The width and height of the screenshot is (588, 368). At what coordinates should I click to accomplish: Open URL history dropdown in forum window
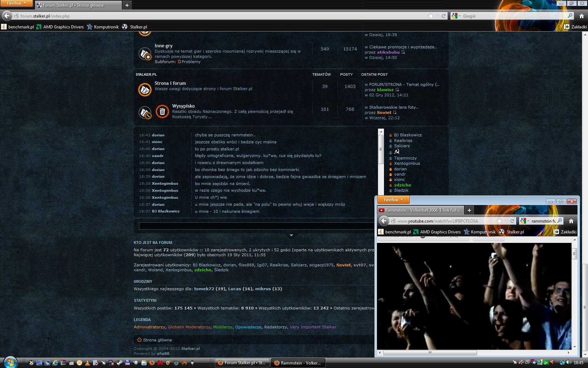[437, 16]
